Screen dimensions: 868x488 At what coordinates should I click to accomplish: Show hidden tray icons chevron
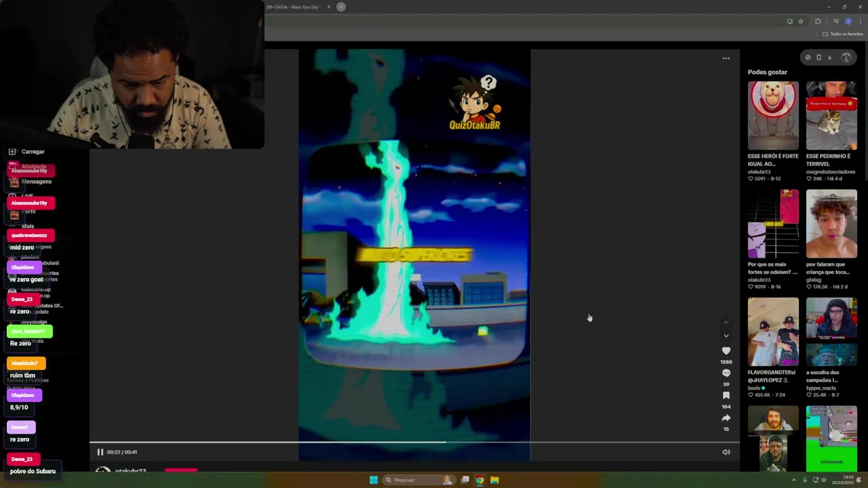point(794,480)
